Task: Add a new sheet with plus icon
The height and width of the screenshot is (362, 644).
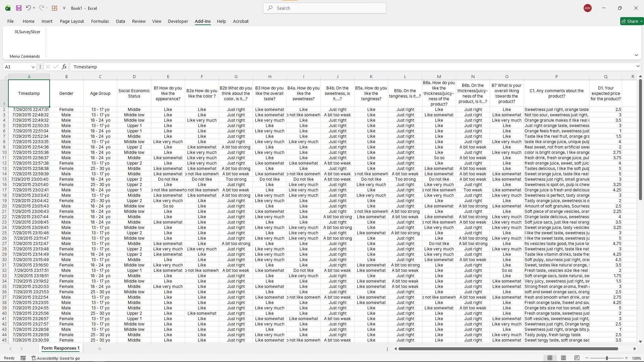Action: pyautogui.click(x=100, y=349)
